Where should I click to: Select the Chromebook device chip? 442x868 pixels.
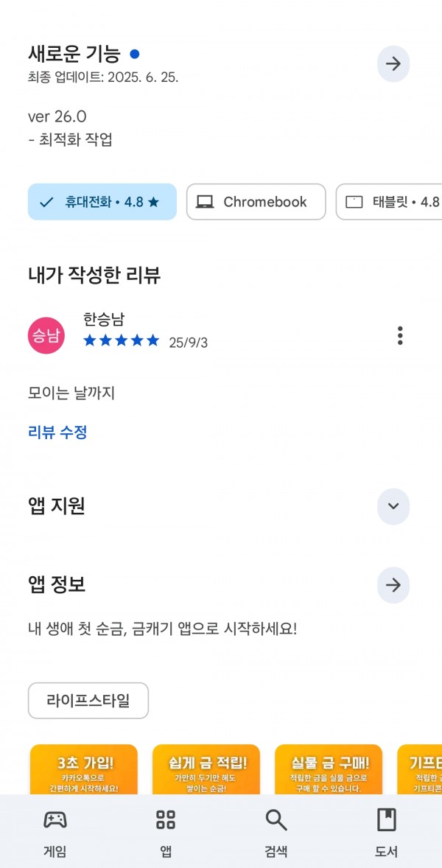pos(256,202)
